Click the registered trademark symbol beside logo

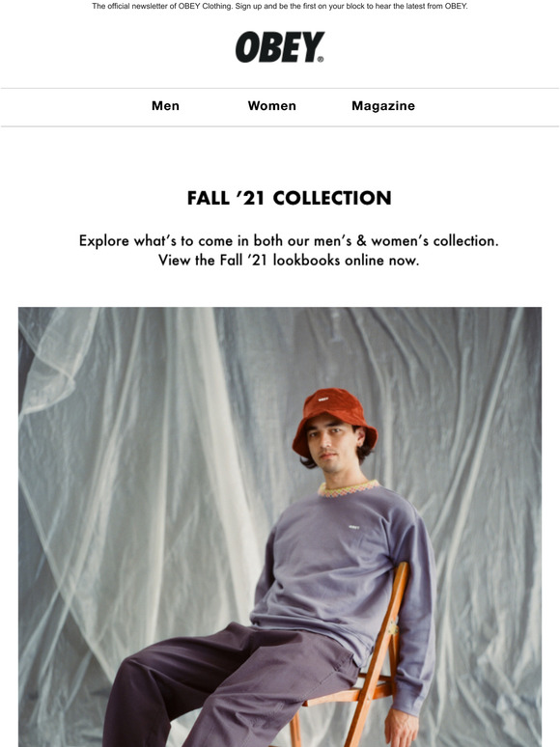click(x=321, y=59)
